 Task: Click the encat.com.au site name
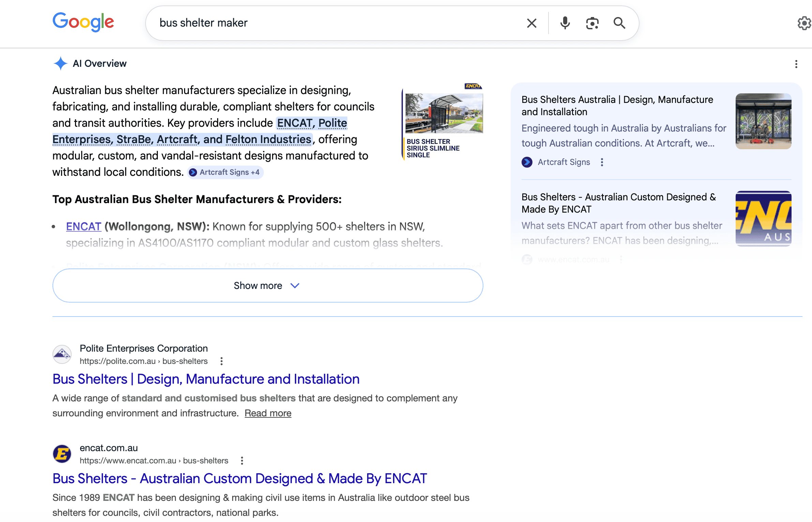pyautogui.click(x=108, y=448)
